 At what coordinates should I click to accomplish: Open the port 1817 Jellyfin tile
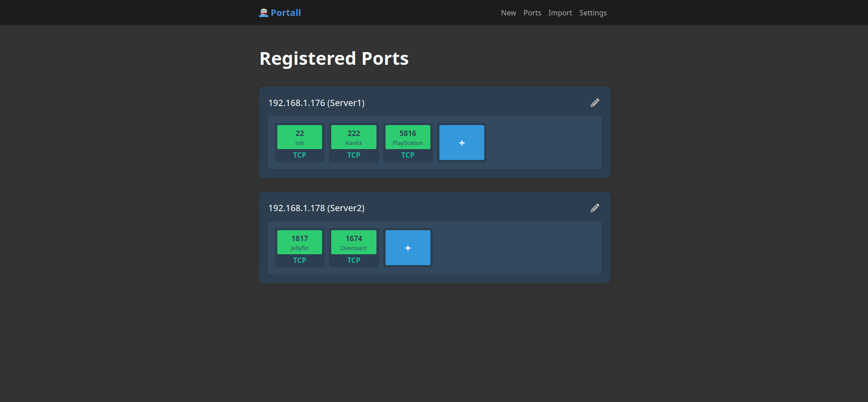click(x=299, y=242)
